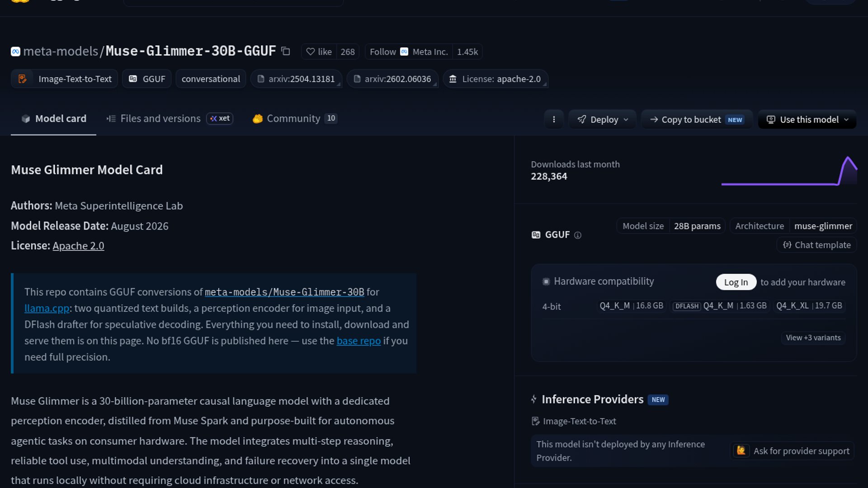The width and height of the screenshot is (868, 488).
Task: Click the Inference Providers lightning icon
Action: [x=534, y=399]
